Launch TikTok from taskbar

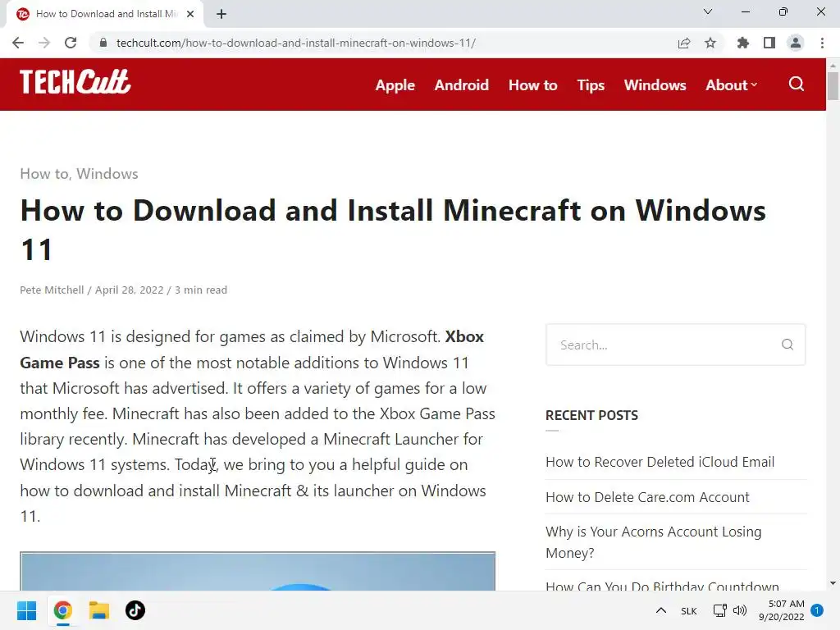135,610
